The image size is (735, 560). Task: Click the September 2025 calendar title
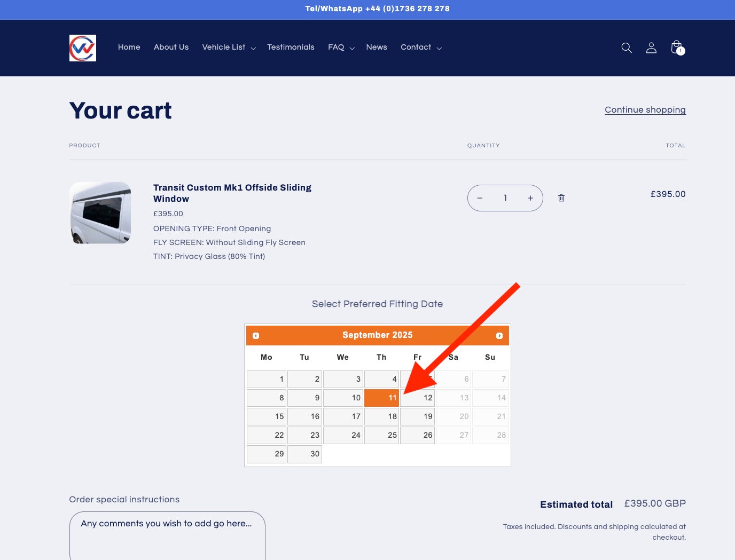(378, 335)
